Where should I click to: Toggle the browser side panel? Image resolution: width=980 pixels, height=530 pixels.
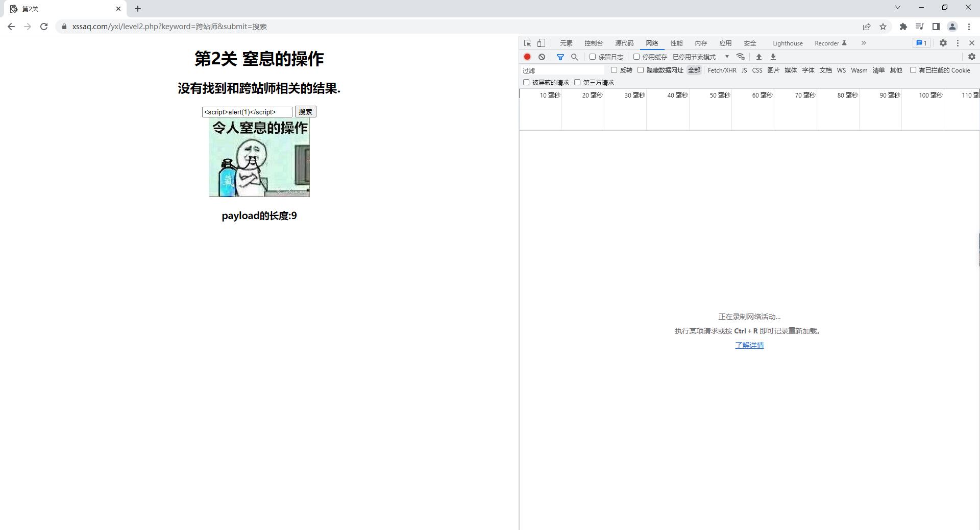936,27
